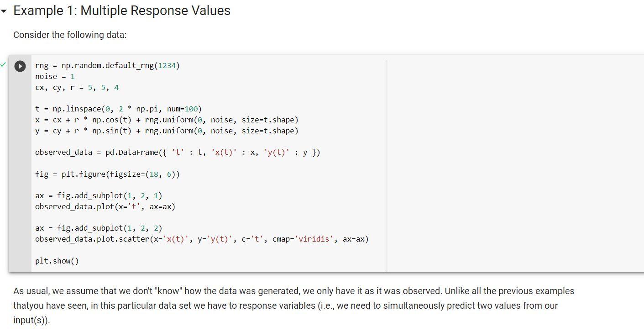The width and height of the screenshot is (644, 332).
Task: Click the Example 1: Multiple Response Values heading
Action: click(121, 11)
